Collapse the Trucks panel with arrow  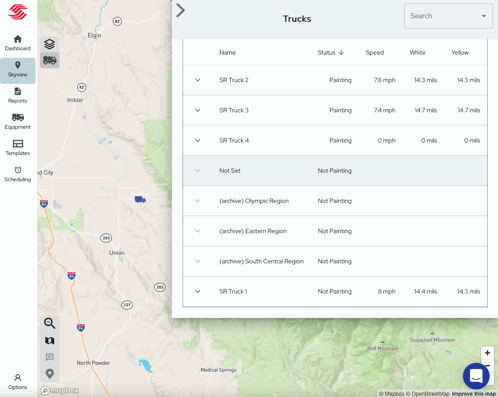tap(180, 10)
